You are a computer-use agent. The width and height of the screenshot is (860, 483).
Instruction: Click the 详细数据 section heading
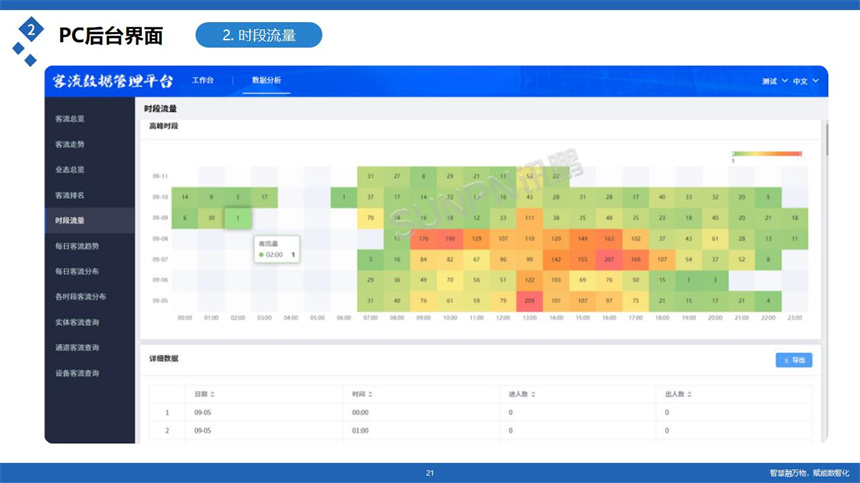[x=163, y=359]
